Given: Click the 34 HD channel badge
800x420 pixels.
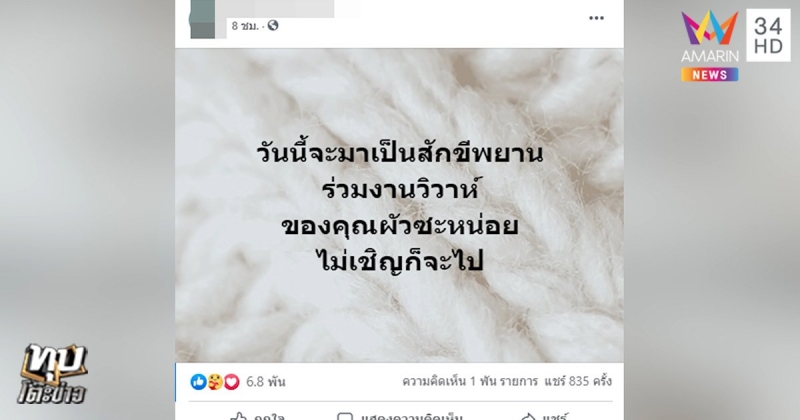Looking at the screenshot, I should click(x=768, y=35).
